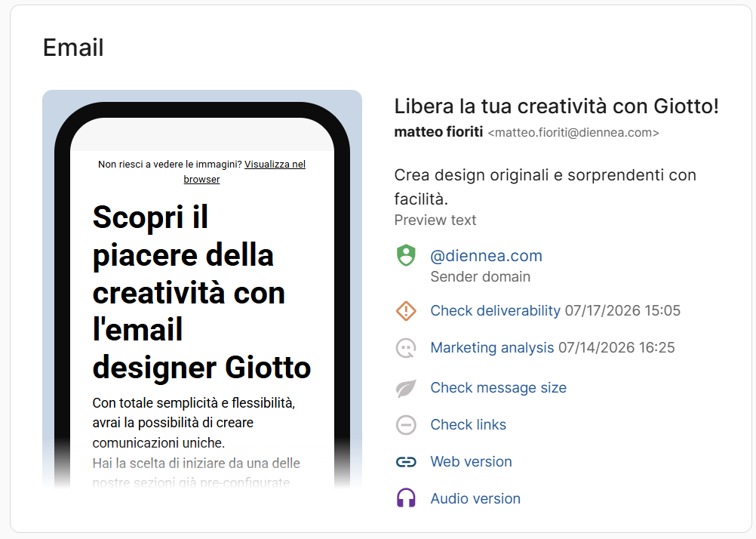756x539 pixels.
Task: Open the Audio version link
Action: 475,498
